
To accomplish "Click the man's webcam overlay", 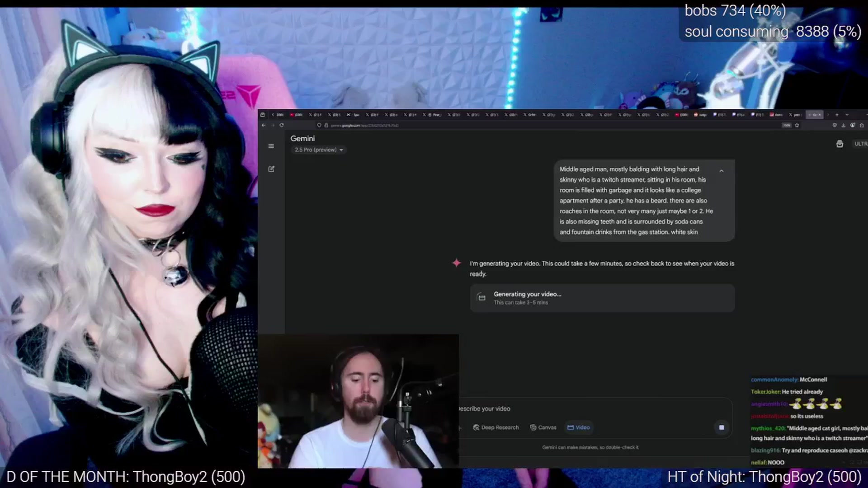I will pos(358,401).
